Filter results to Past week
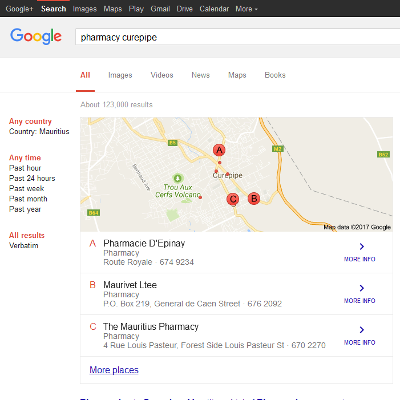Viewport: 400px width, 400px height. click(x=26, y=189)
